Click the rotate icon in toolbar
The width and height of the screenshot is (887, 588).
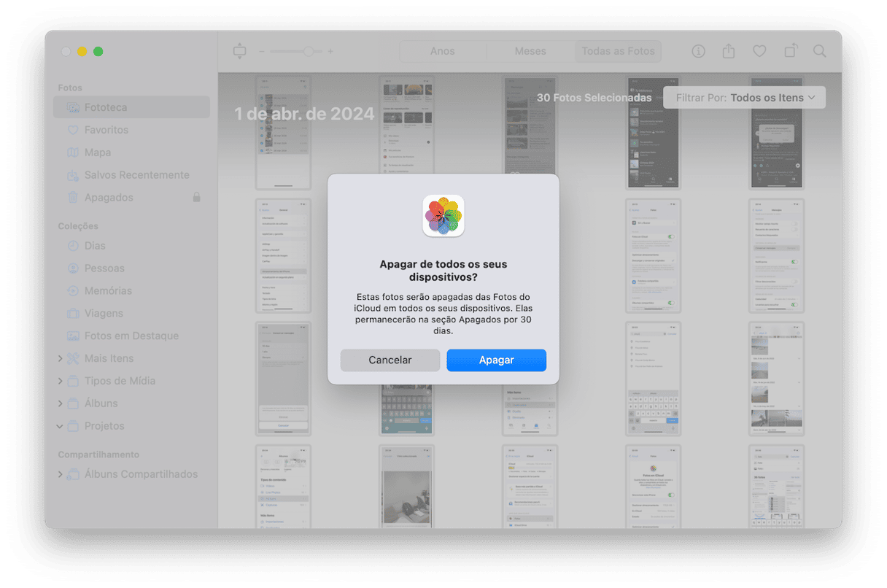791,51
